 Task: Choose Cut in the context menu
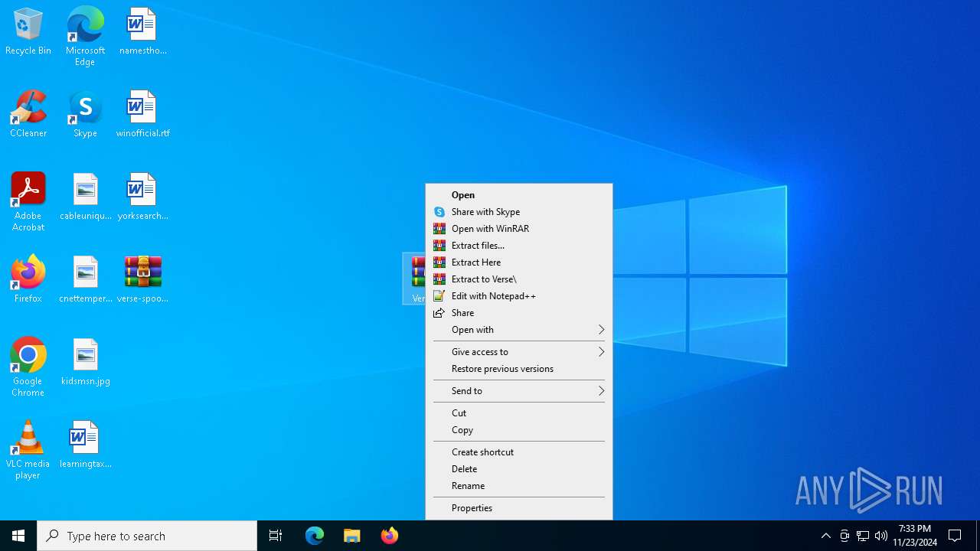pyautogui.click(x=519, y=413)
